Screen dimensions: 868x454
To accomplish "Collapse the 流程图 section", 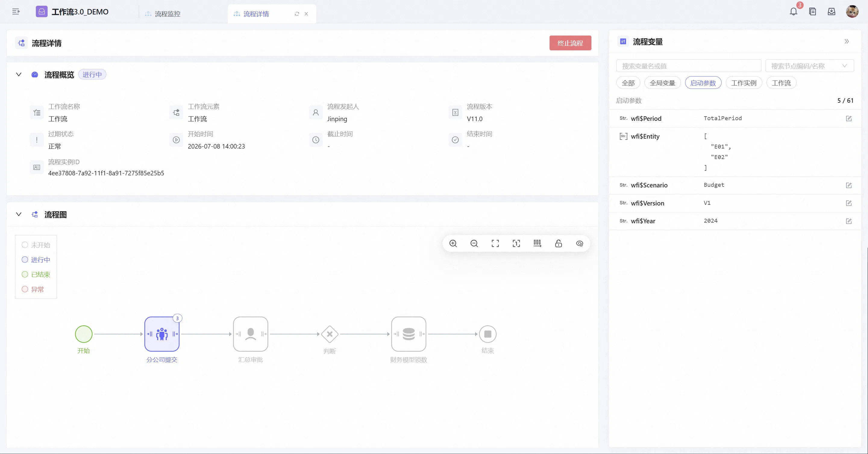I will pos(19,214).
